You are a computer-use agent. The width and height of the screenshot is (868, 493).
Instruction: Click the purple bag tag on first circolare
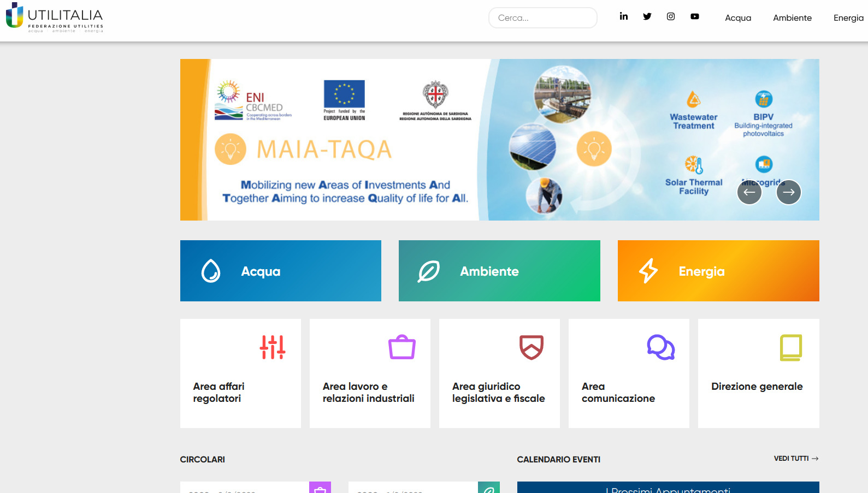pyautogui.click(x=320, y=488)
